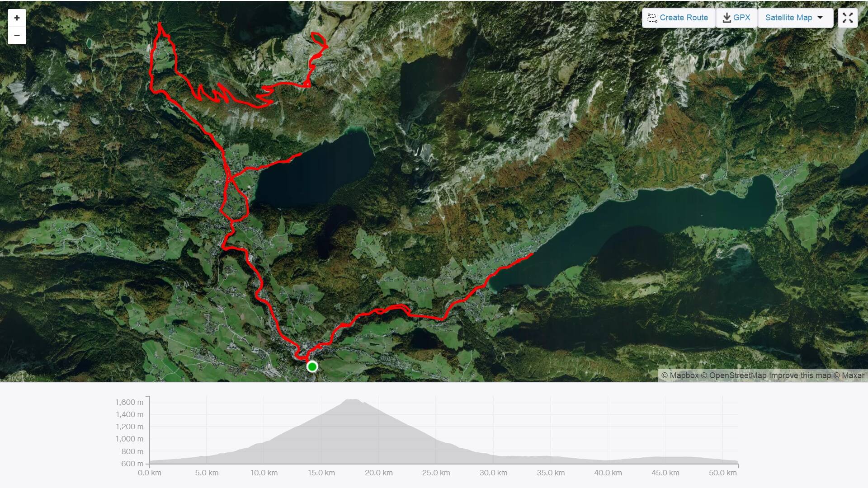Open the Mapbox attribution link
The height and width of the screenshot is (488, 868).
click(680, 375)
